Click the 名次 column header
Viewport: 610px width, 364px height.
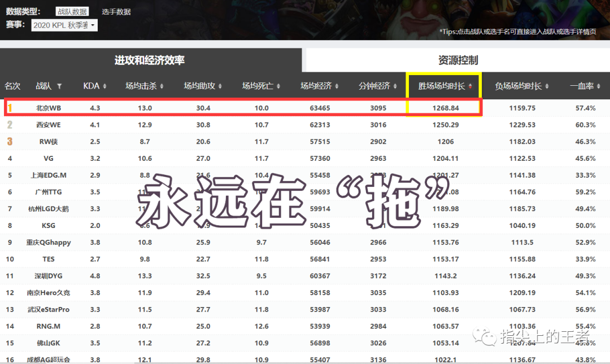click(x=12, y=86)
